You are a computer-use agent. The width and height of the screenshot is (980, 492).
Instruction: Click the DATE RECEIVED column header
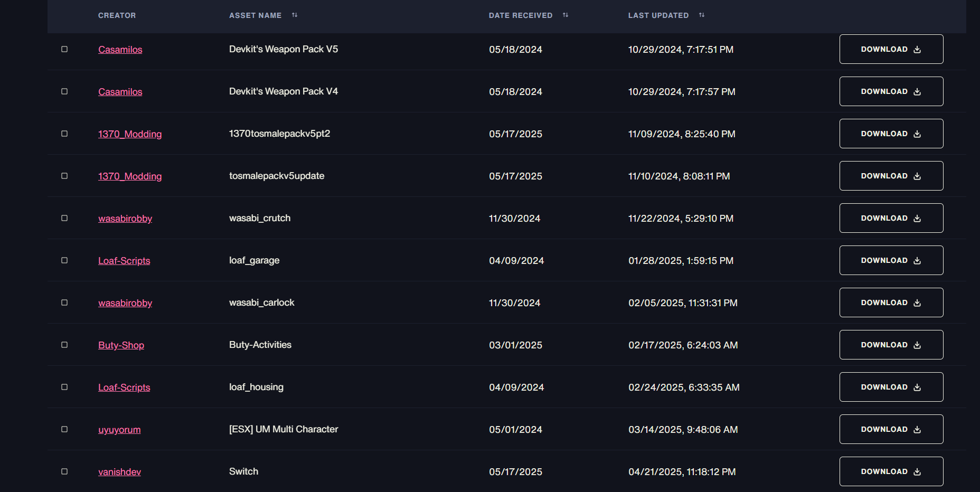[521, 15]
